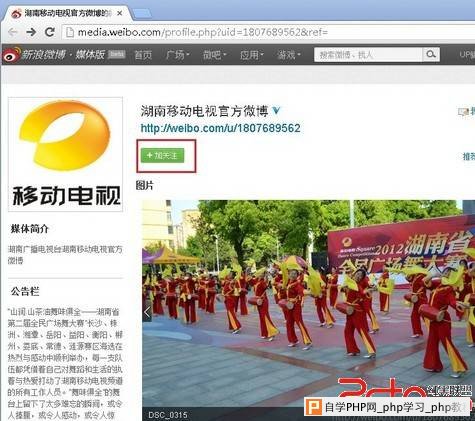Go to 首页 in navigation bar
Screen dimensions: 475x421
coord(143,55)
